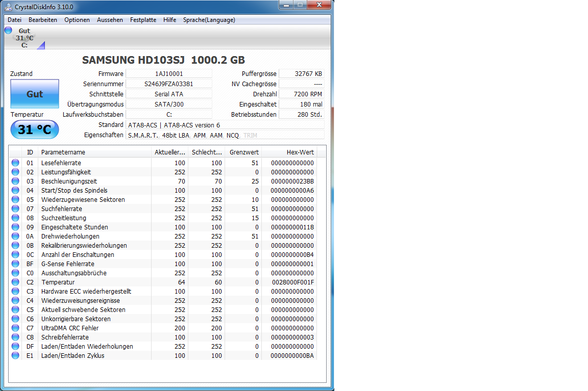588x391 pixels.
Task: Click status orb for Schreibfehlerrate row
Action: click(x=15, y=337)
